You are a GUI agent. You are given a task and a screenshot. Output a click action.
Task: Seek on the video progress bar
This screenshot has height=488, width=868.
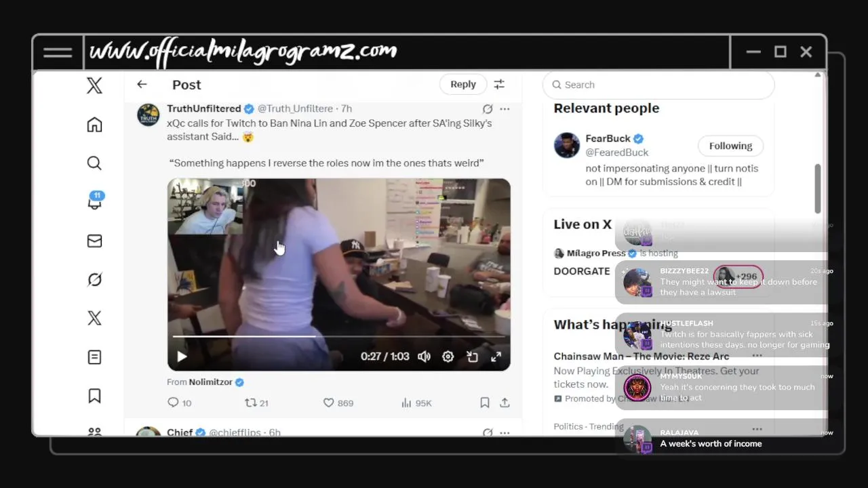339,336
